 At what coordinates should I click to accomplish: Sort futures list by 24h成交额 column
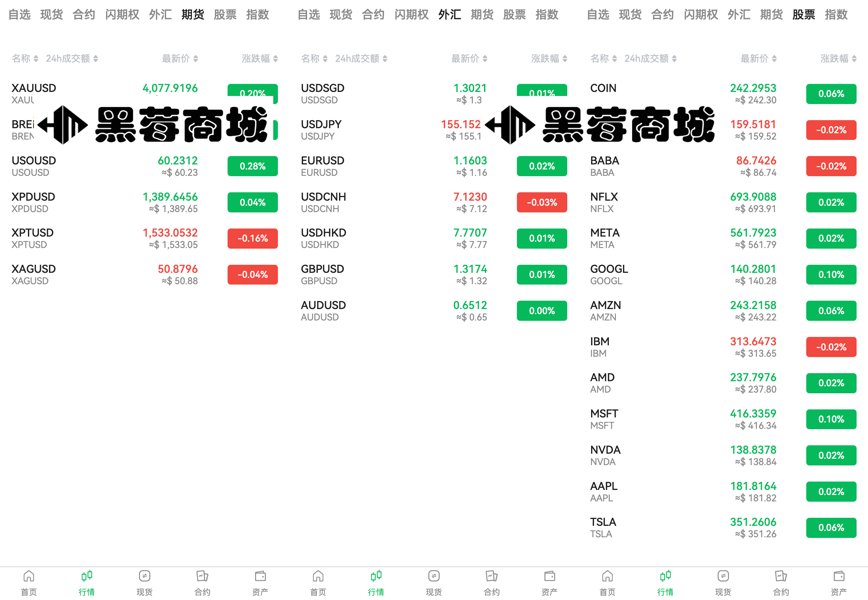click(x=71, y=58)
